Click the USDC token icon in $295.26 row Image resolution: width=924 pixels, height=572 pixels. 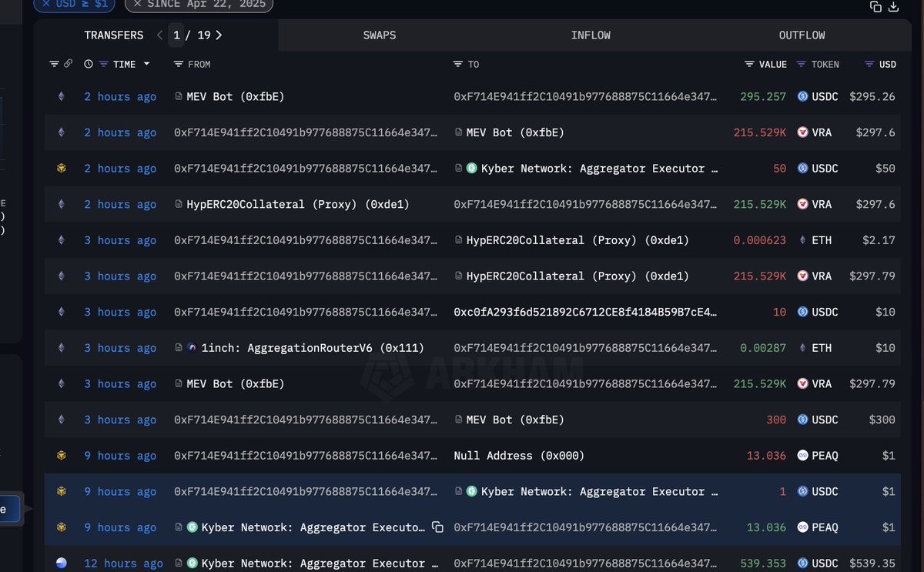(x=802, y=96)
